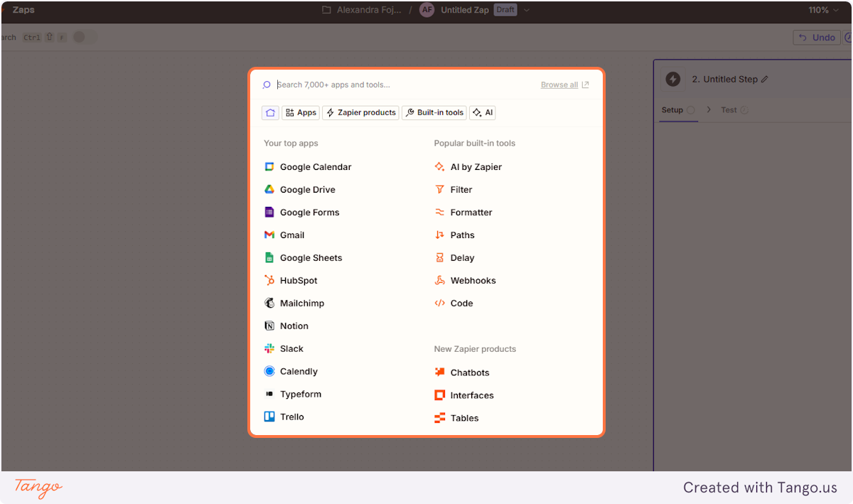Click Untitled Zap title

[465, 10]
